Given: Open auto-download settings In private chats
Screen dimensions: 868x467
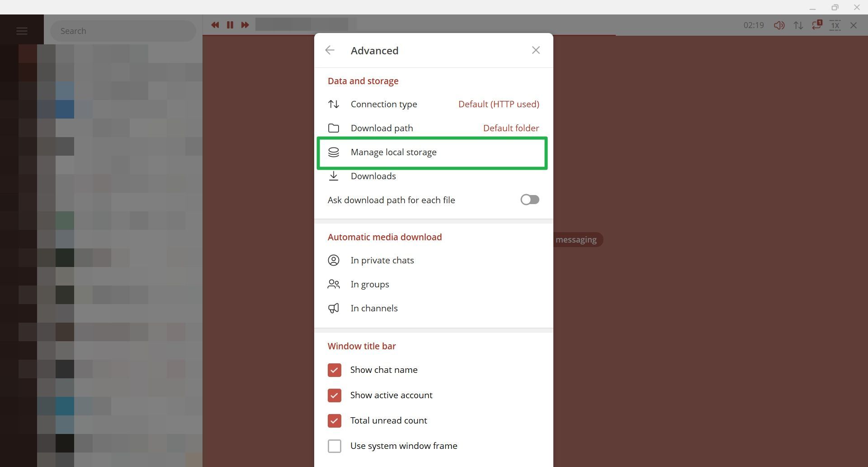Looking at the screenshot, I should [382, 260].
